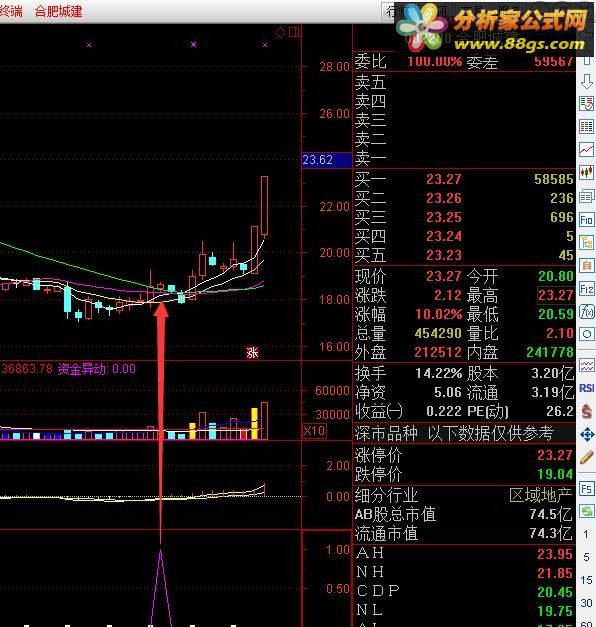Open the F10 company info icon

coord(586,220)
